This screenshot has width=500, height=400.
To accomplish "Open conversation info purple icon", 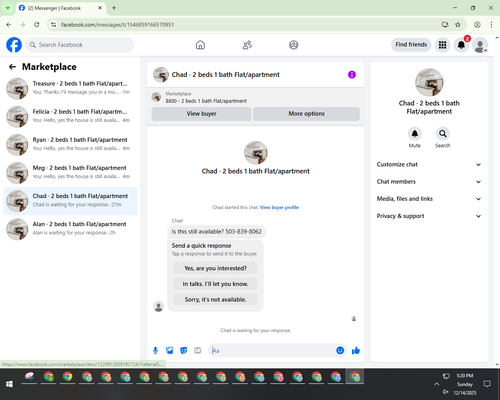I will (x=352, y=75).
